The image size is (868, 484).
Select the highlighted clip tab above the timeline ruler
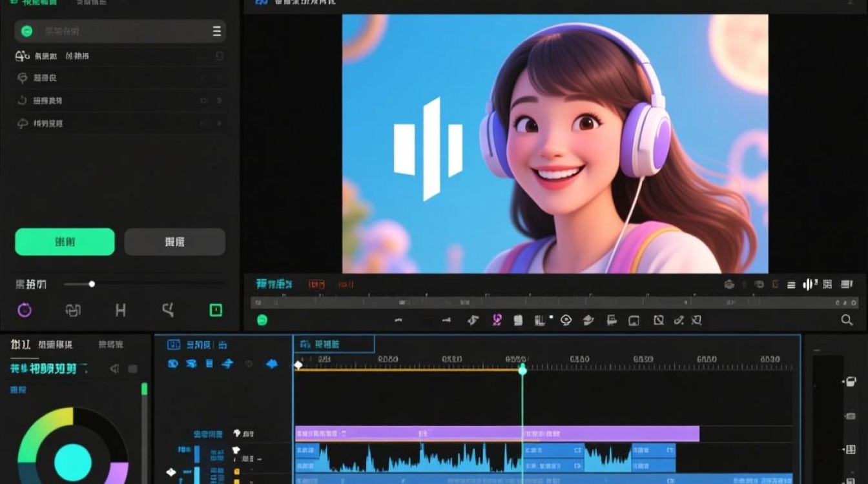333,344
